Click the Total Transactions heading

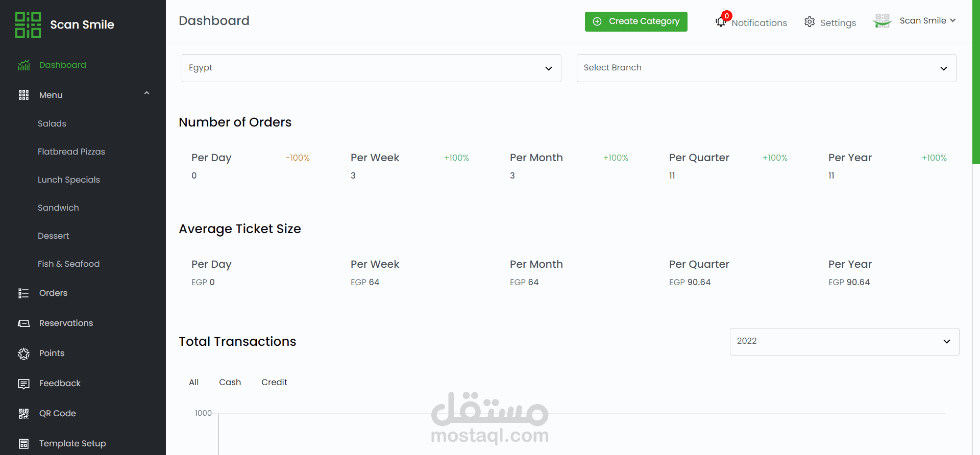tap(237, 341)
